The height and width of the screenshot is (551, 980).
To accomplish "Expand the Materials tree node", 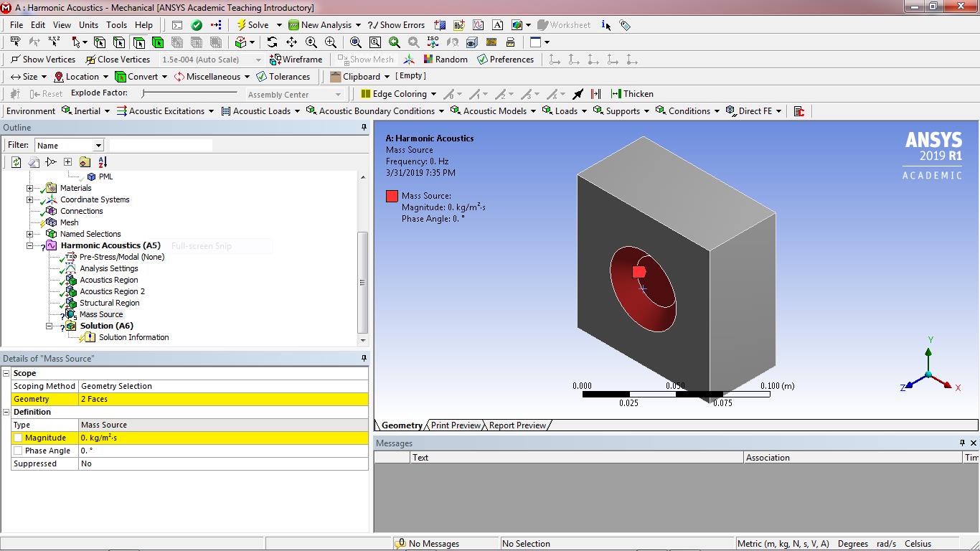I will (30, 188).
